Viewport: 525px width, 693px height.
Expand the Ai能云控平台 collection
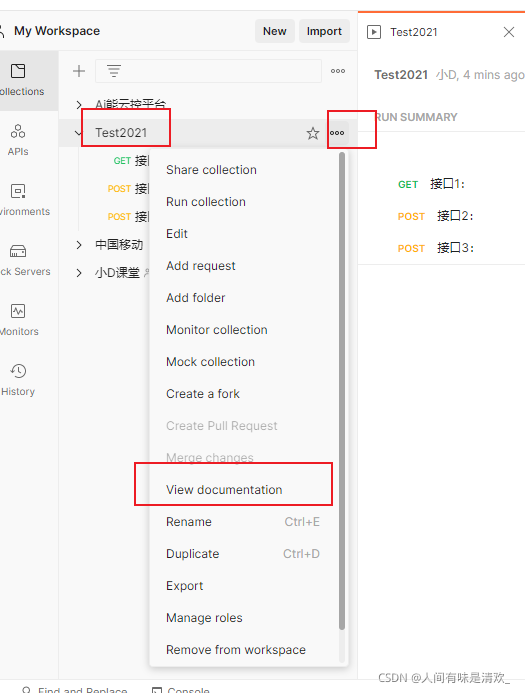point(79,105)
